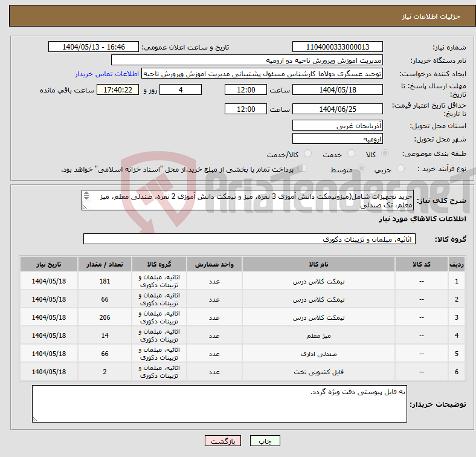The height and width of the screenshot is (457, 476).
Task: Click the شرح کلی نیاز description textarea
Action: coord(248,200)
